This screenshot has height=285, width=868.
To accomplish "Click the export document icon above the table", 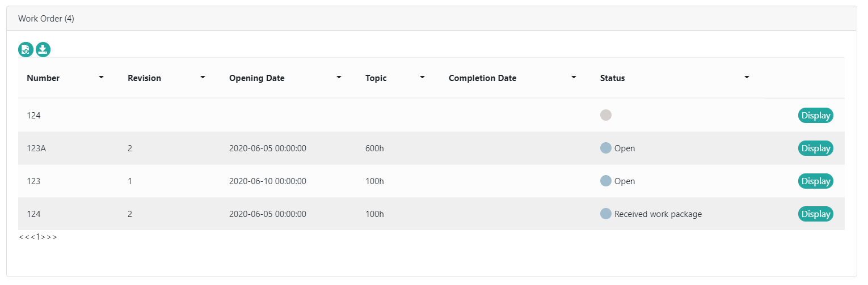I will 26,50.
